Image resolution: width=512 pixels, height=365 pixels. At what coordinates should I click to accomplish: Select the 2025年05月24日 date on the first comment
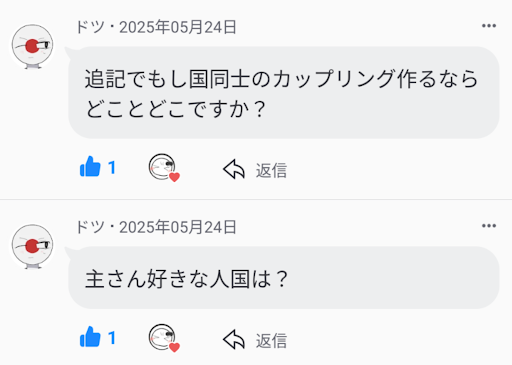178,27
